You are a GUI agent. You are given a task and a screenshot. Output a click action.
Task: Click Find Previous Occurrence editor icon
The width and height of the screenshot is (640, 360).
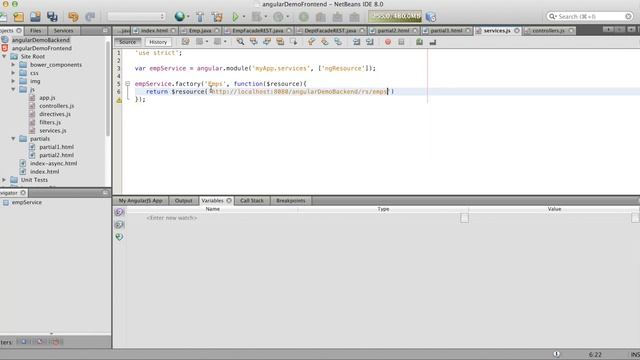253,42
